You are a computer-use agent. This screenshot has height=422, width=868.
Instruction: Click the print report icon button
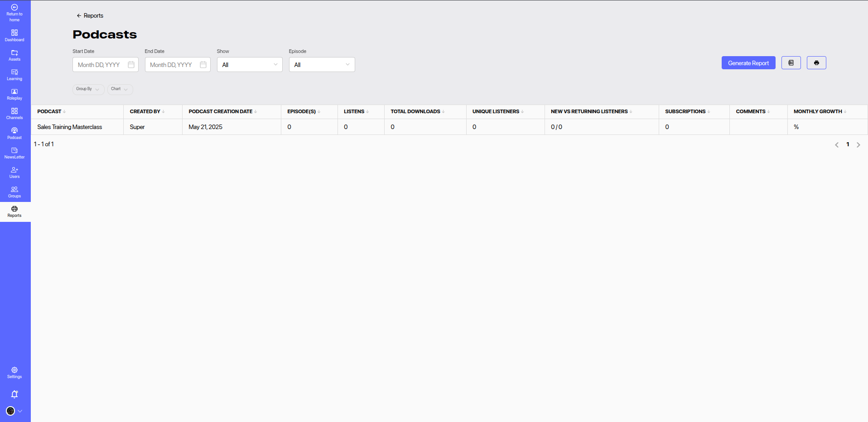(816, 63)
